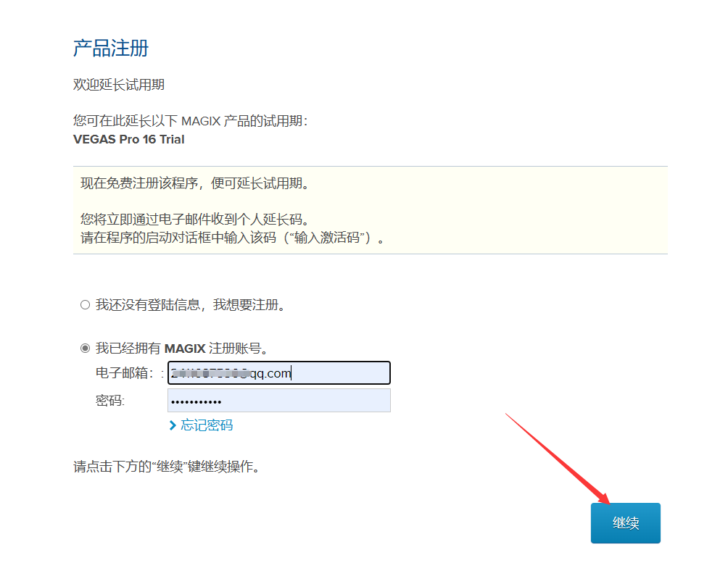Click the bold MAGIX text in account option
728x563 pixels.
pyautogui.click(x=185, y=349)
